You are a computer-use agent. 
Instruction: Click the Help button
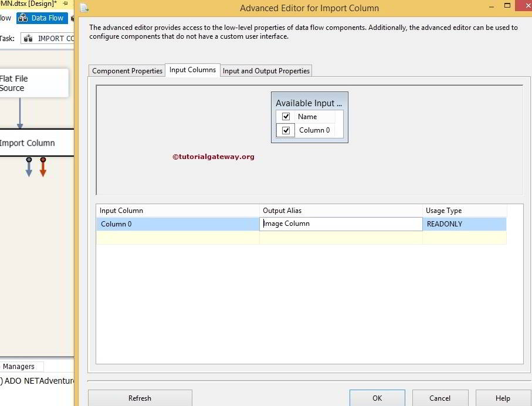[x=503, y=398]
